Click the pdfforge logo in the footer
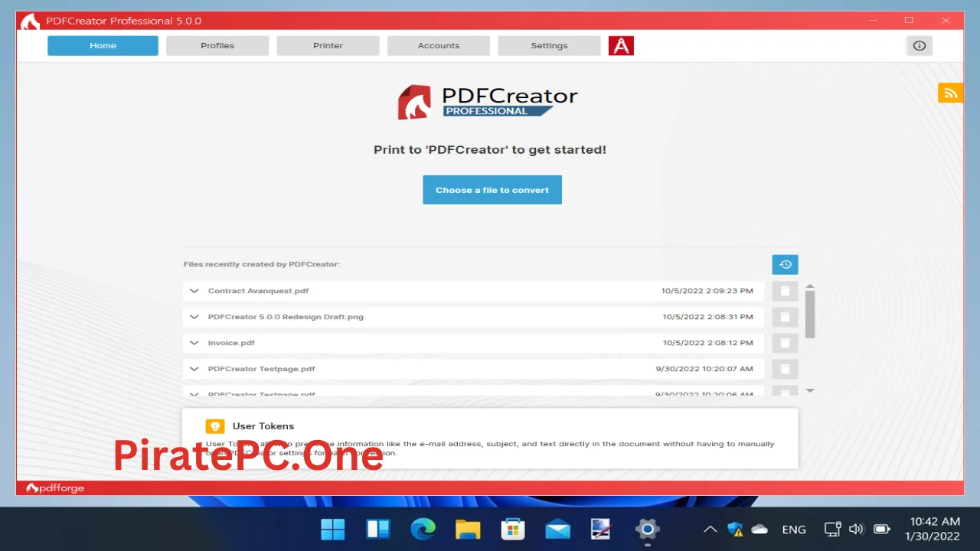Screen dimensions: 980x551 (55, 488)
